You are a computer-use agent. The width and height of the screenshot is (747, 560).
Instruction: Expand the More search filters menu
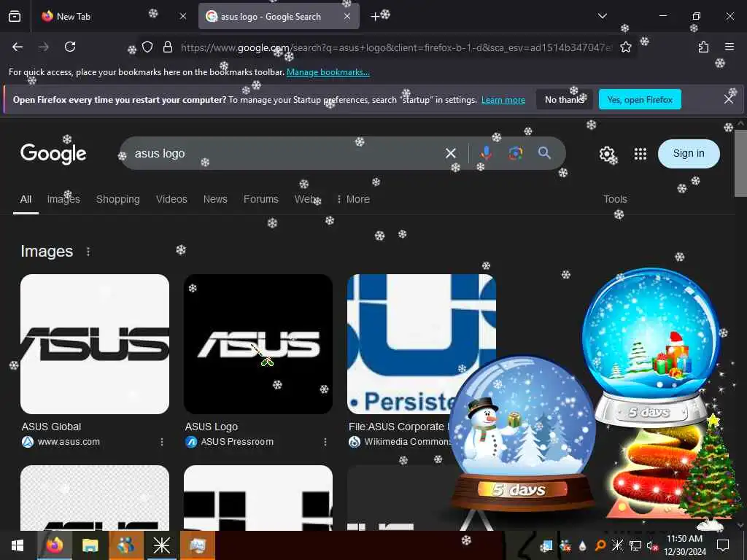pos(353,199)
